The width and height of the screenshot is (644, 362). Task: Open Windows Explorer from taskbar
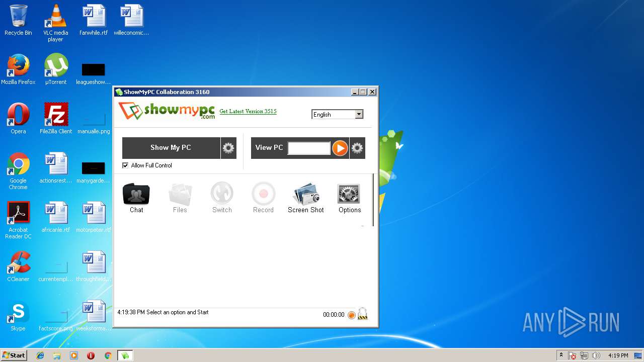[x=57, y=355]
